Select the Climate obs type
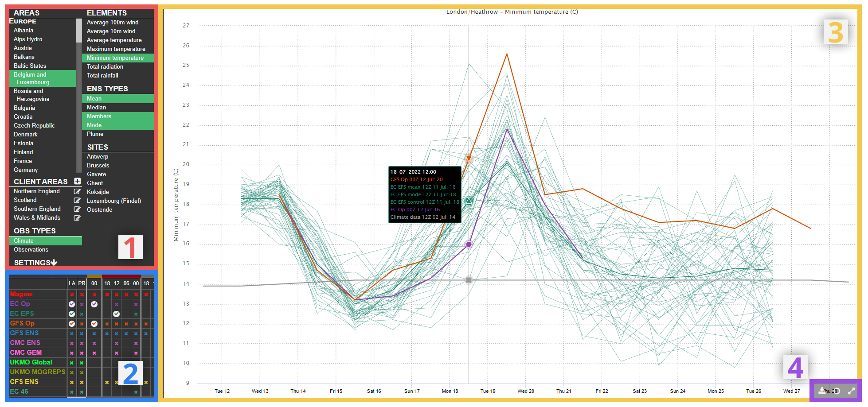Image resolution: width=868 pixels, height=407 pixels. coord(45,240)
